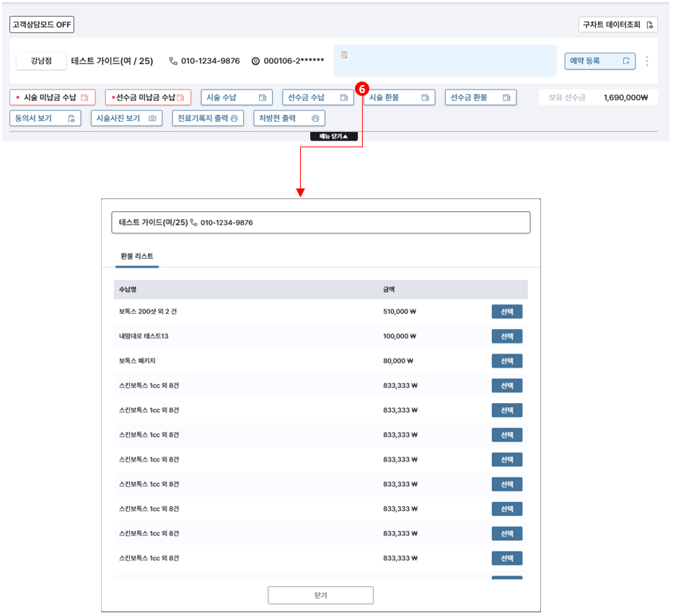Click clipboard icon in 동의서 보기
673x616 pixels.
tap(71, 118)
